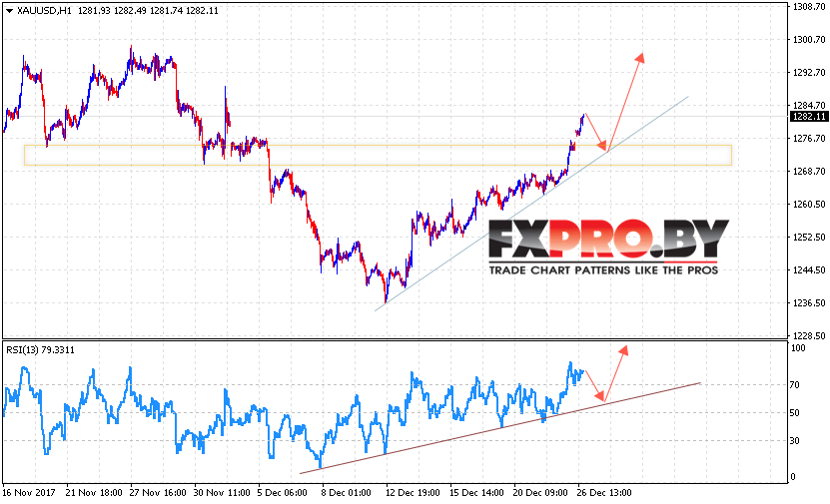Click the 12 Dec 19:00 time label
Screen dimensions: 830x504
[x=414, y=492]
